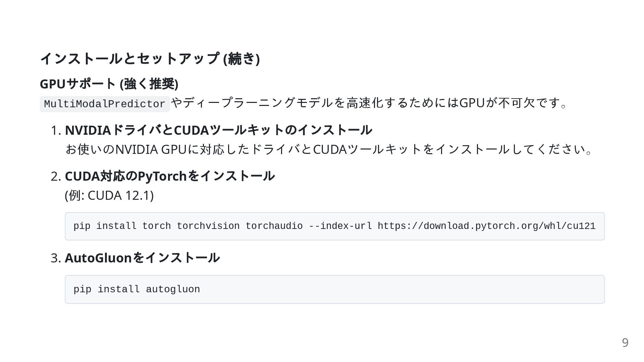Screen dimensions: 644x362
Task: Select list item 3 AutoGluonをインストール
Action: (142, 258)
